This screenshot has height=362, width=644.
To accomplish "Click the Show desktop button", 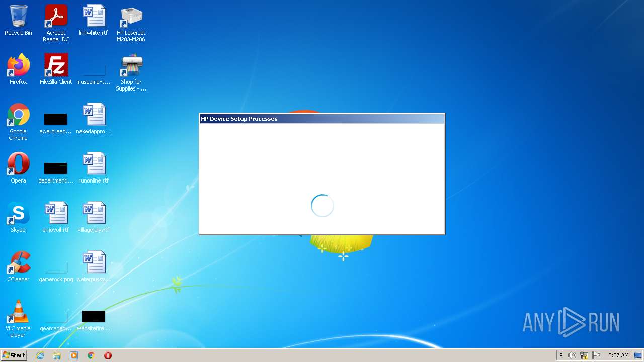I will coord(638,355).
